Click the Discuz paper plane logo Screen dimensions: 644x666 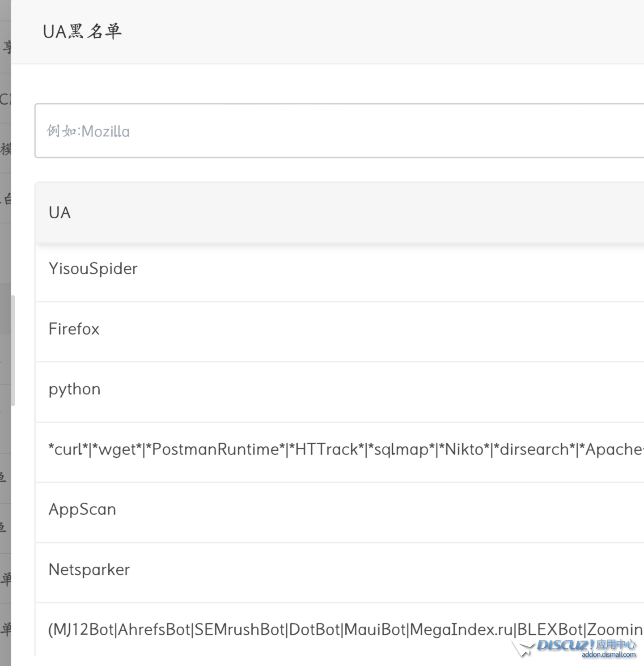[523, 648]
